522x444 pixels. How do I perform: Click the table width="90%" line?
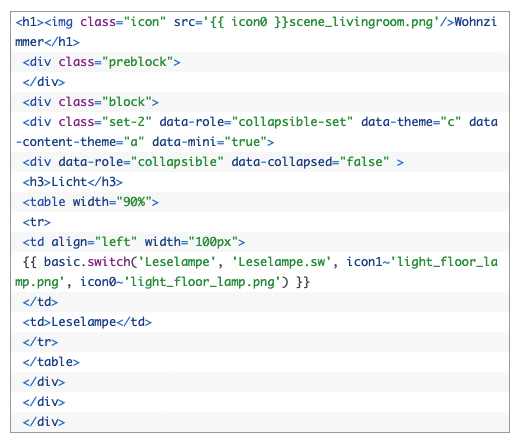tap(91, 202)
